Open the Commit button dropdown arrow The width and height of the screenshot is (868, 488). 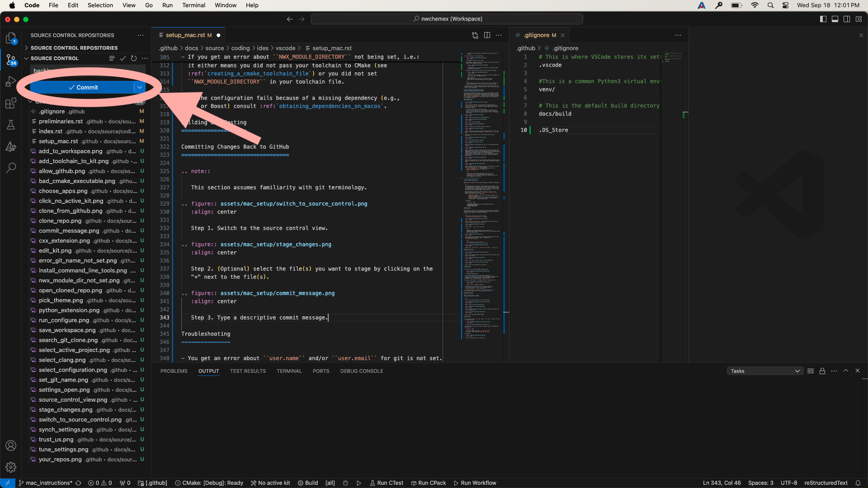pyautogui.click(x=140, y=87)
